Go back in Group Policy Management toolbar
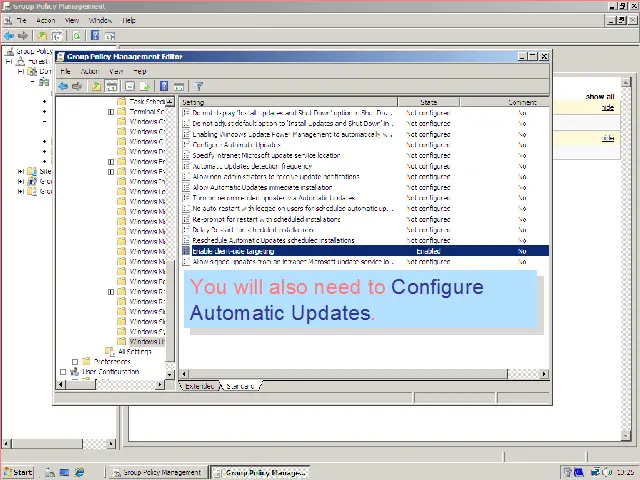This screenshot has height=480, width=640. (x=9, y=36)
